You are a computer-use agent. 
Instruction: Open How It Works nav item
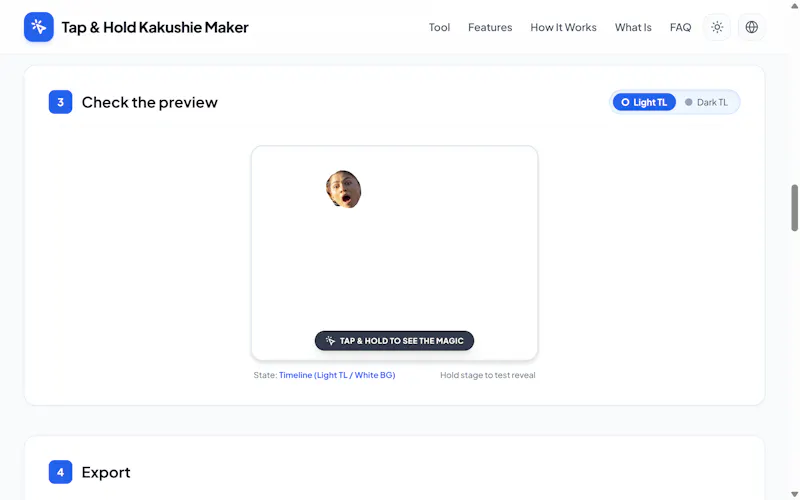[x=563, y=28]
